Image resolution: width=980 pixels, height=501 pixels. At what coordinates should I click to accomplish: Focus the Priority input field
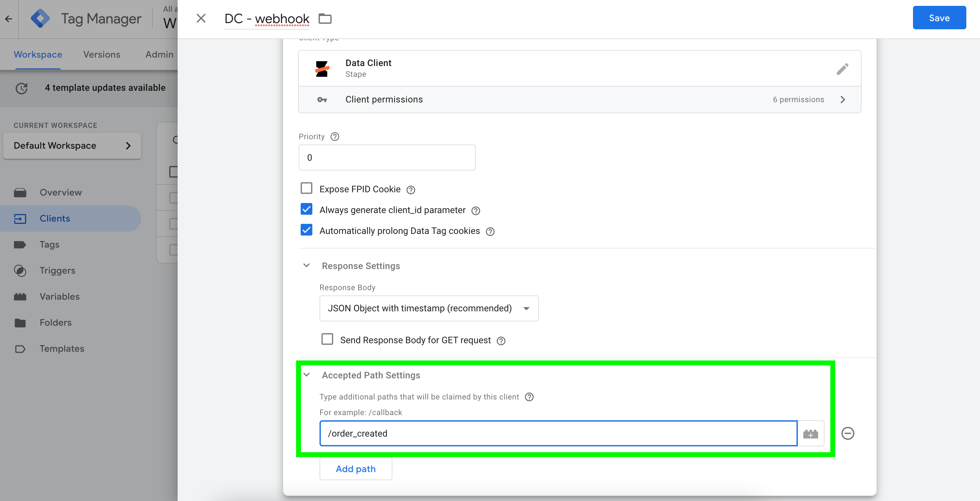click(x=387, y=157)
